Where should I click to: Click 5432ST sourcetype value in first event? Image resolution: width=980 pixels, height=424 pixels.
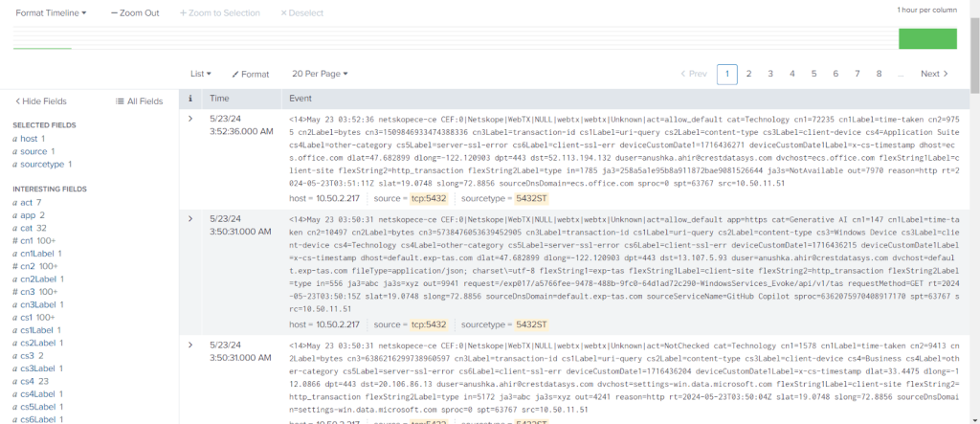click(531, 198)
